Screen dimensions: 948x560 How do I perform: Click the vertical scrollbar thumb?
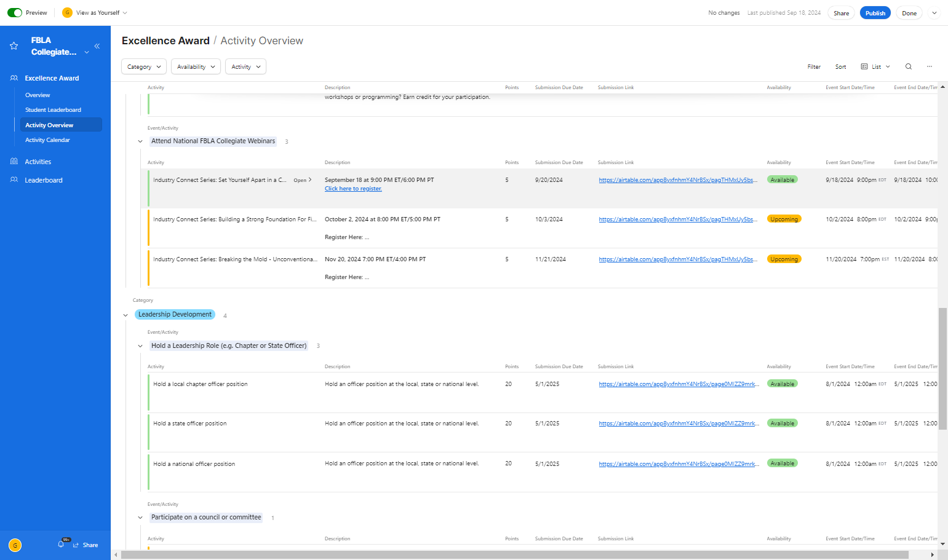click(x=942, y=369)
